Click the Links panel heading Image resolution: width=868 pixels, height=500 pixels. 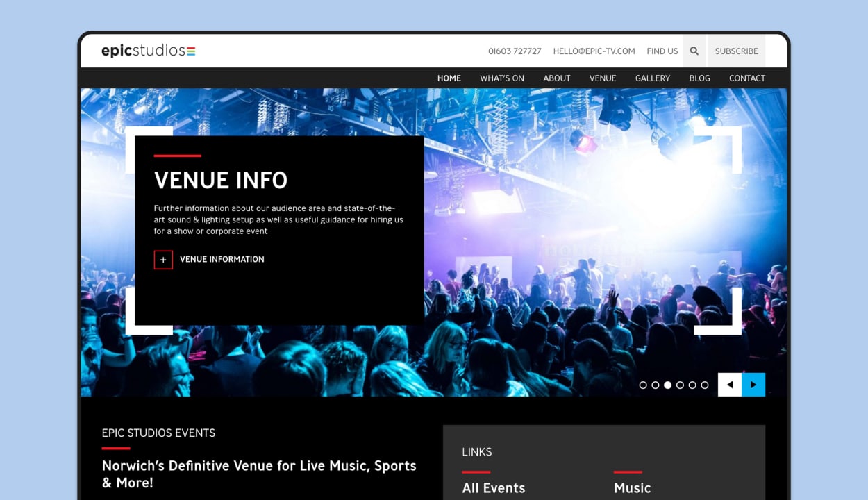pos(477,452)
